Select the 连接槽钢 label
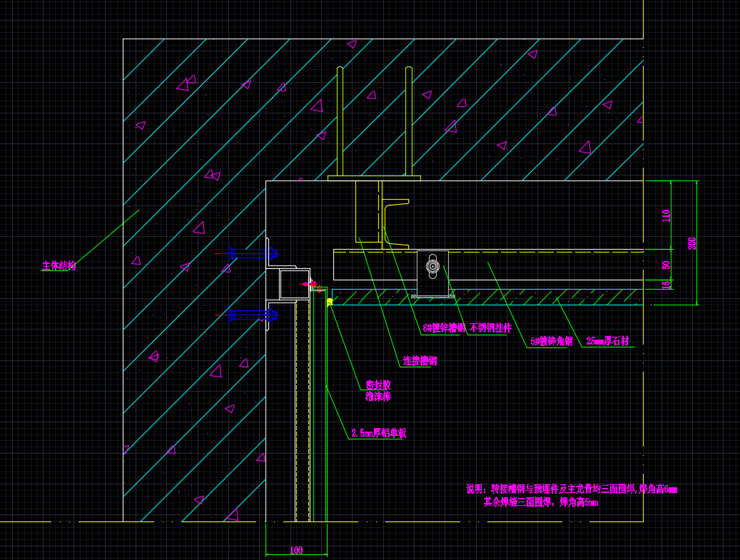Viewport: 740px width, 560px height. click(420, 361)
